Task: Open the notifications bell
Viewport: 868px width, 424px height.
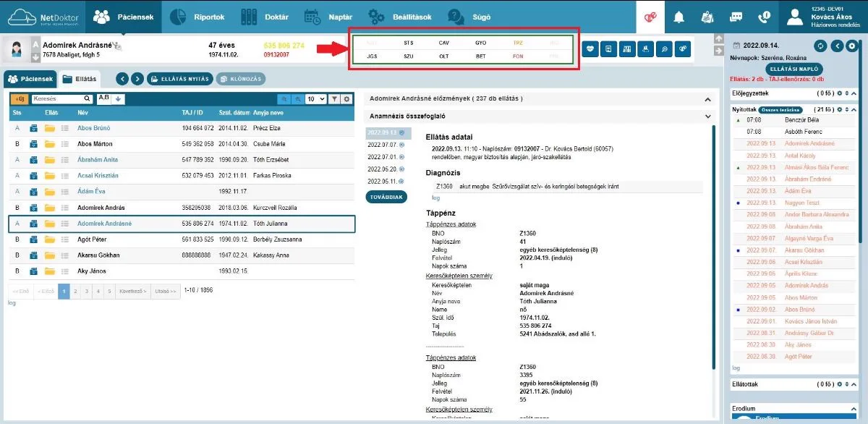Action: click(678, 17)
